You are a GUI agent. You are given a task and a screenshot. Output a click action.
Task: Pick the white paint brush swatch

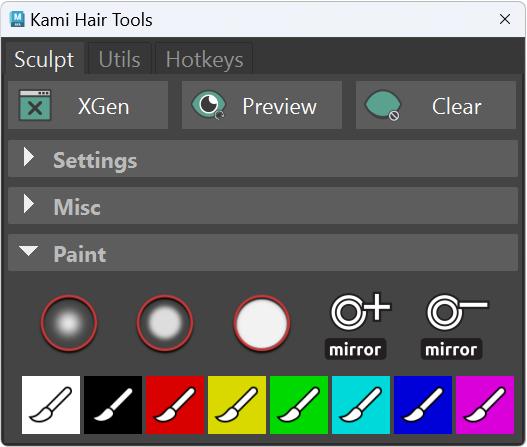tap(51, 405)
